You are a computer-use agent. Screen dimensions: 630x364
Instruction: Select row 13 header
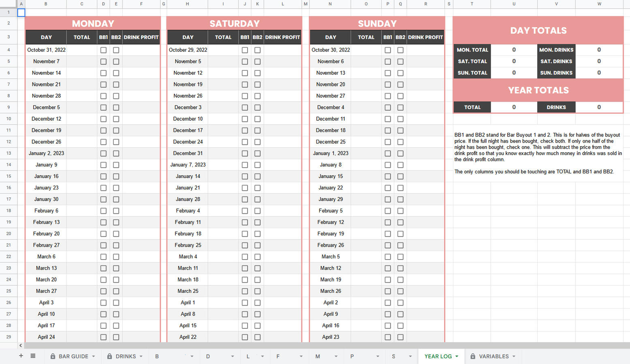point(9,153)
